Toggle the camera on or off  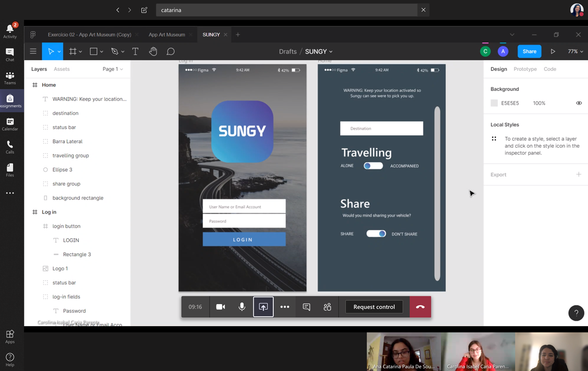click(x=220, y=307)
